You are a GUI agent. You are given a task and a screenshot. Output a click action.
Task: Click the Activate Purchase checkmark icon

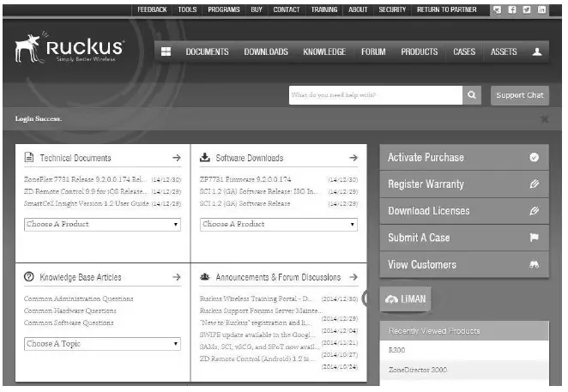click(x=534, y=157)
